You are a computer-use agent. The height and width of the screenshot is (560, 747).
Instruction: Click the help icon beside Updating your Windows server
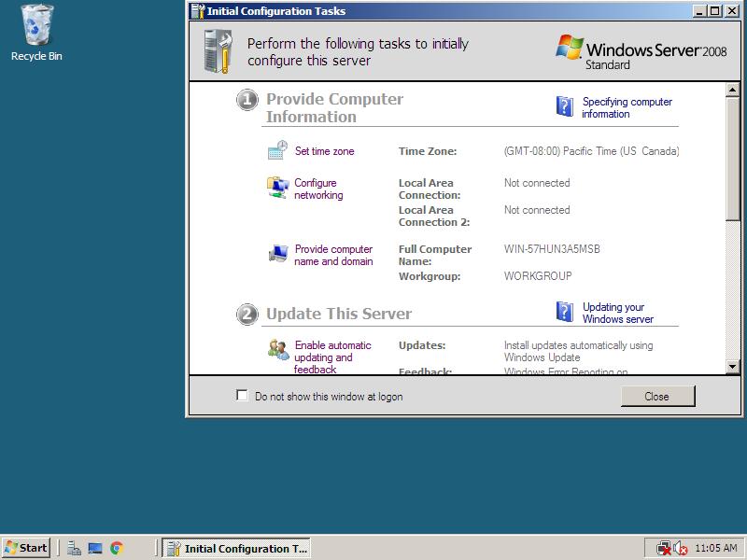564,312
